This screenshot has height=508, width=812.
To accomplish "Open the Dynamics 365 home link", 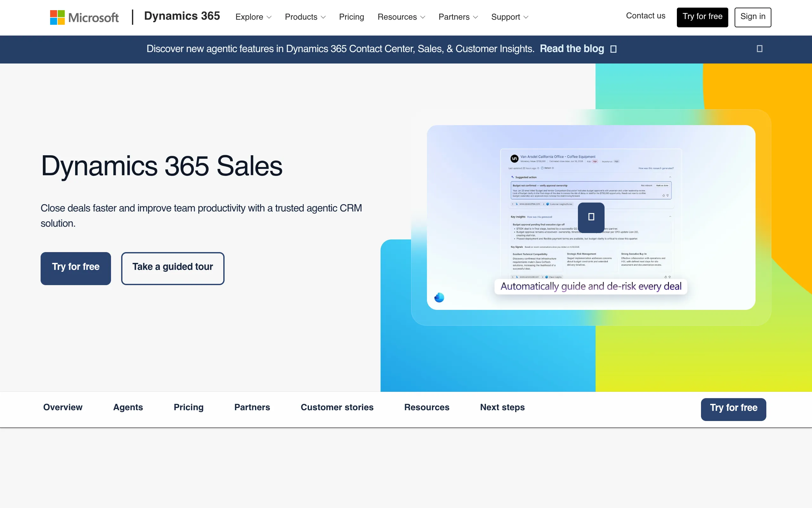I will (x=182, y=16).
